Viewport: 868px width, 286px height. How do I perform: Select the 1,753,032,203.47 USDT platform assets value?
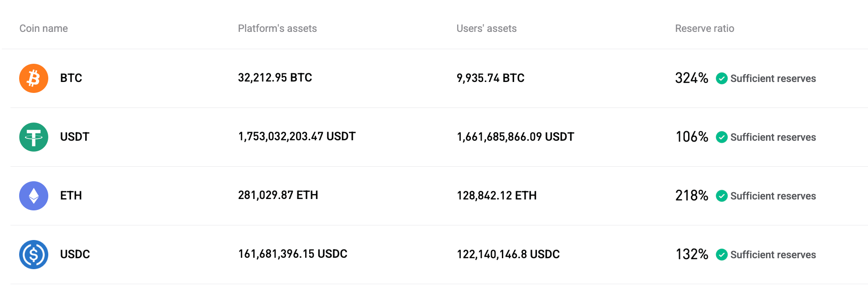296,137
